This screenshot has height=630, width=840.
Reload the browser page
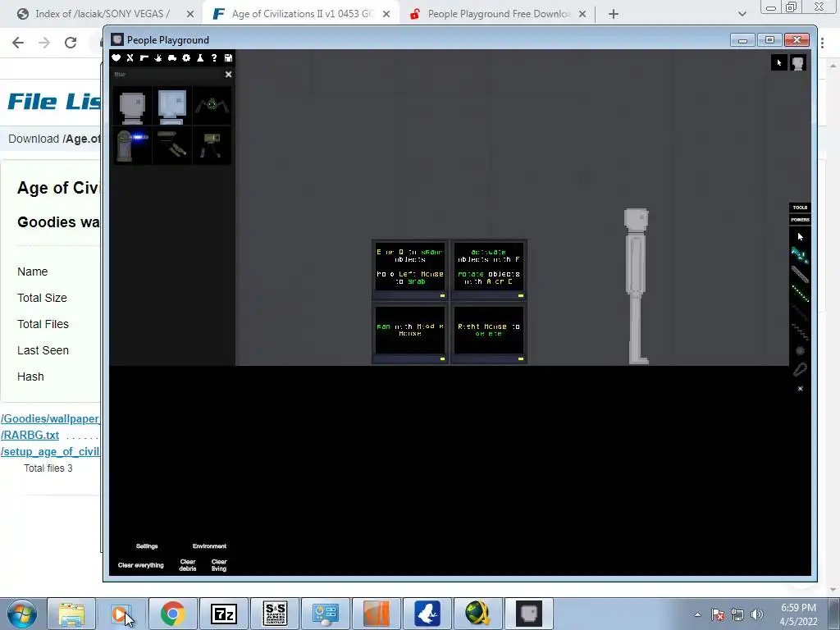71,43
